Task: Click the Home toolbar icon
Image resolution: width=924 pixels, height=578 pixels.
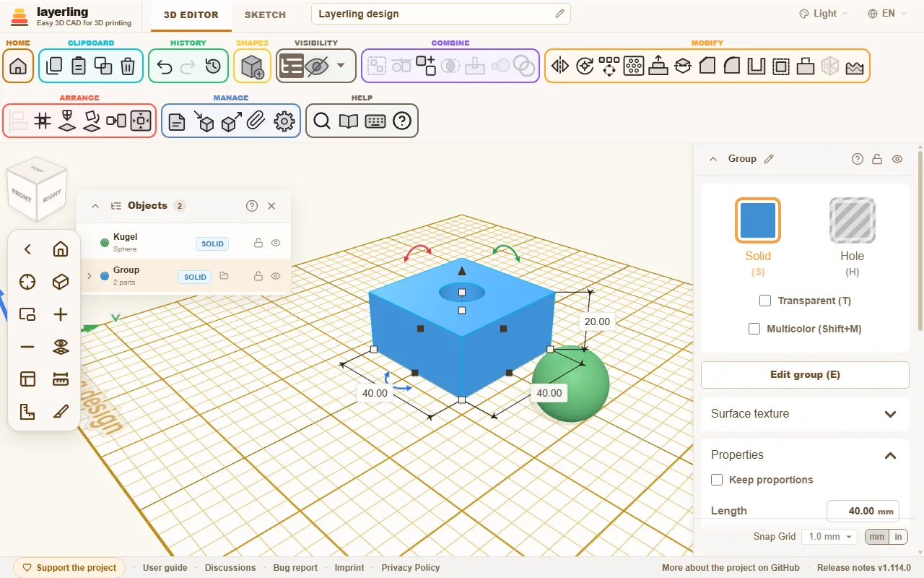Action: [x=19, y=66]
